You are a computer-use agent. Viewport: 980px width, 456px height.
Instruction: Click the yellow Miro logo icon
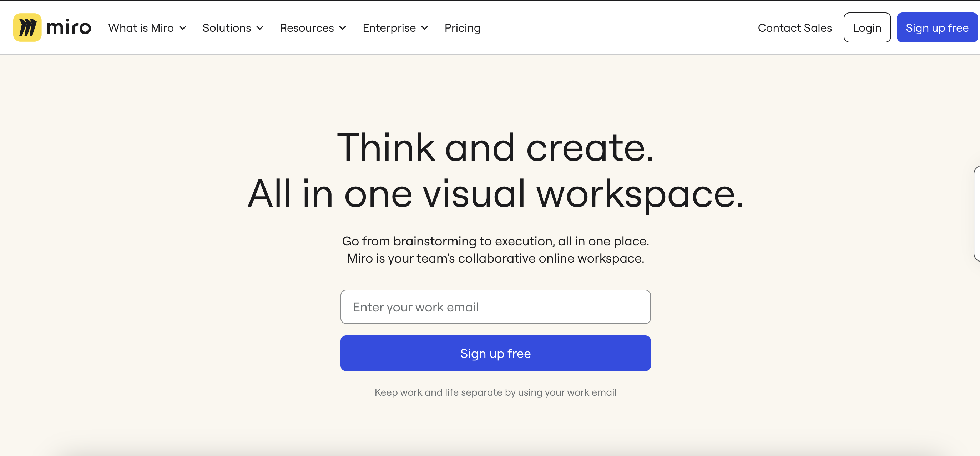click(x=27, y=27)
